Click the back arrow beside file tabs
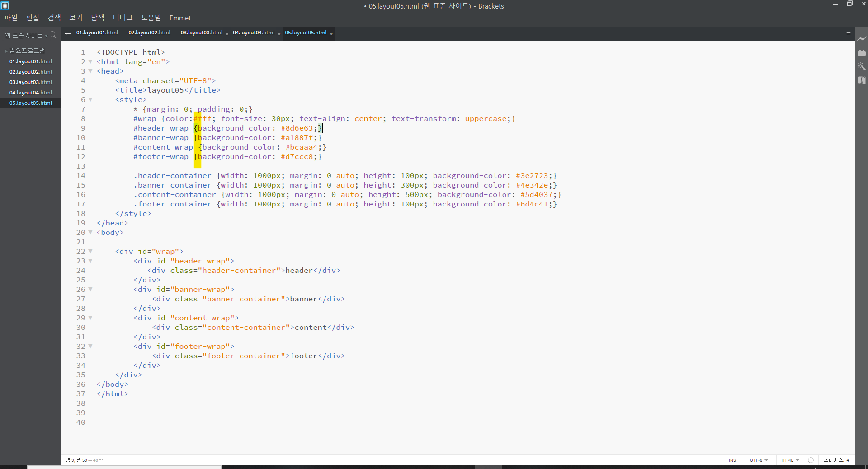The width and height of the screenshot is (868, 469). 68,33
